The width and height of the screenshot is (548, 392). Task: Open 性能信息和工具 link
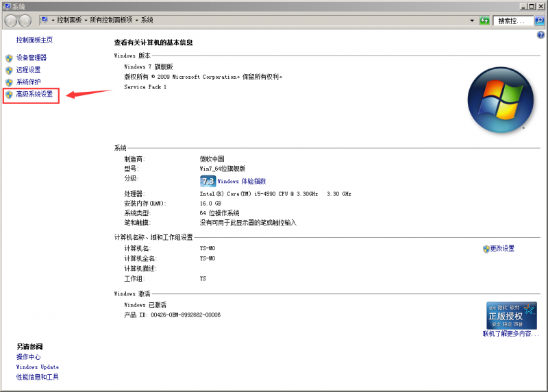(x=38, y=378)
